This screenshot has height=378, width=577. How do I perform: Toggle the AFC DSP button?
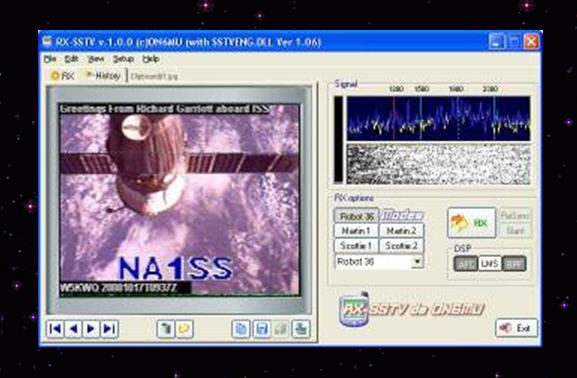coord(466,264)
